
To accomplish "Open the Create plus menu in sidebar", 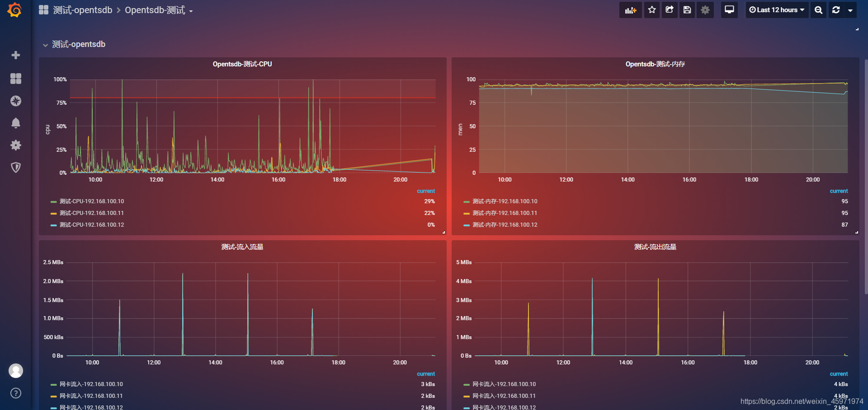I will pyautogui.click(x=16, y=55).
